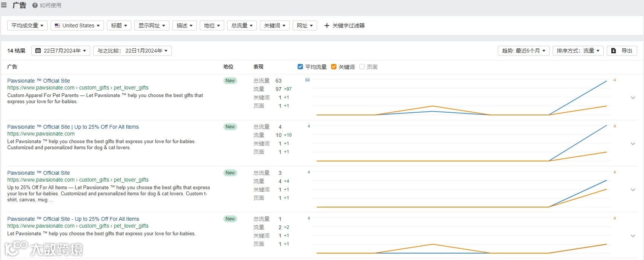Click the 总流量 63 value
Image resolution: width=644 pixels, height=260 pixels.
click(279, 81)
